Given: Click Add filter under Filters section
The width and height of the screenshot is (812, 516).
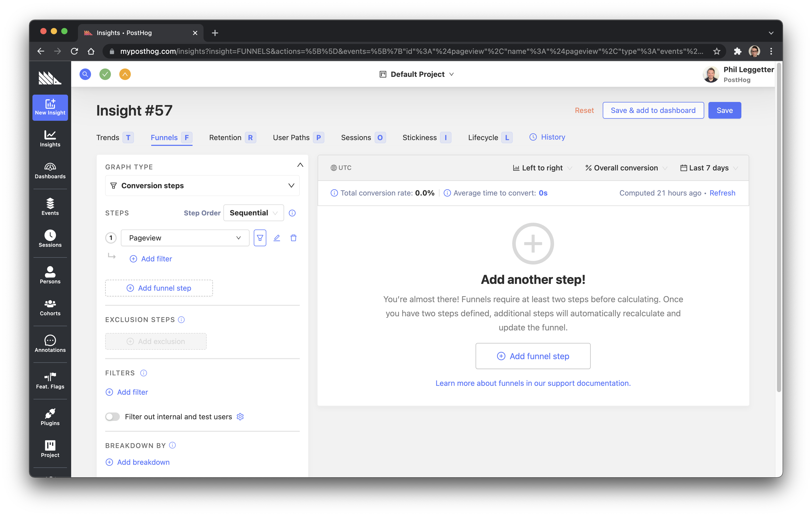Looking at the screenshot, I should click(127, 392).
